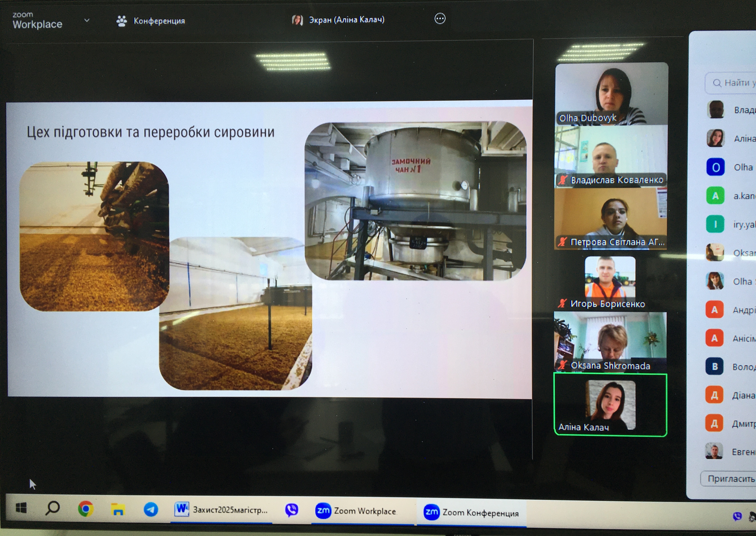Open File Explorer folder icon
The width and height of the screenshot is (756, 536).
point(118,509)
